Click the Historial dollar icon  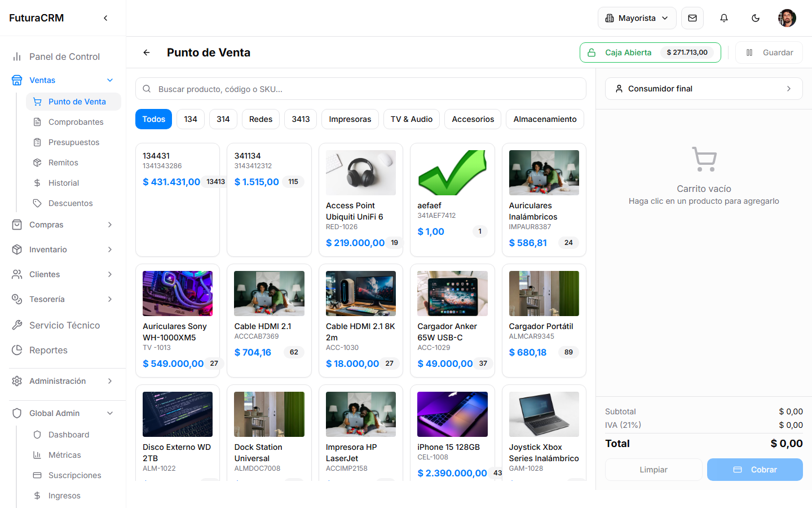click(37, 183)
